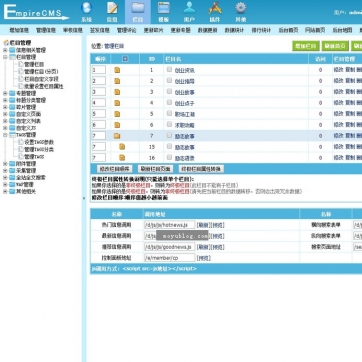
Task: Click the EmpireCMS logo
Action: (36, 13)
